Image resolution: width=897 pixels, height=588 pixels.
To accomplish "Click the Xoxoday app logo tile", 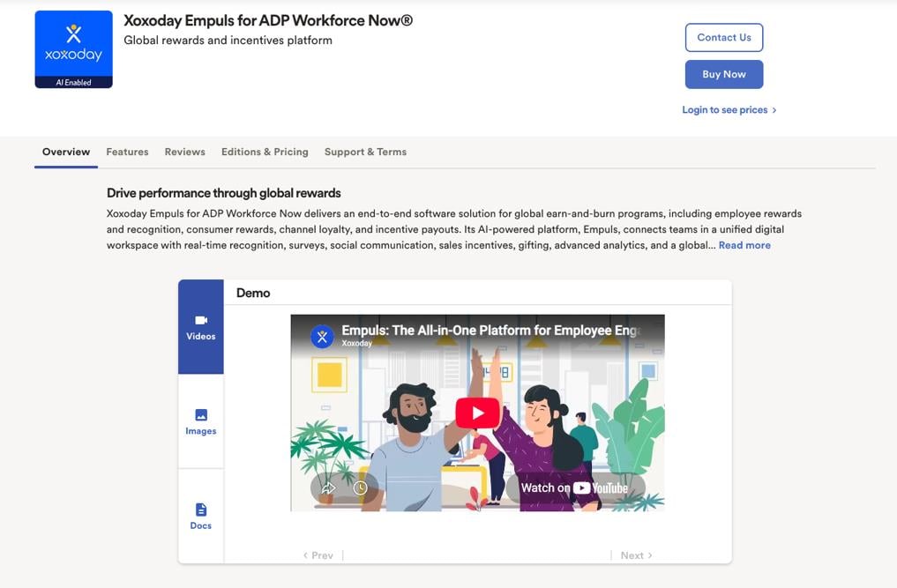I will (74, 49).
